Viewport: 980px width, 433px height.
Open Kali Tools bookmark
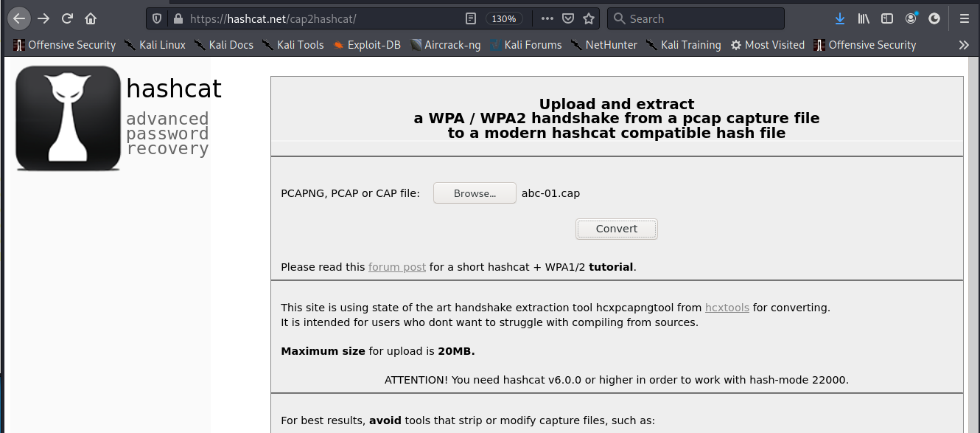pyautogui.click(x=293, y=45)
